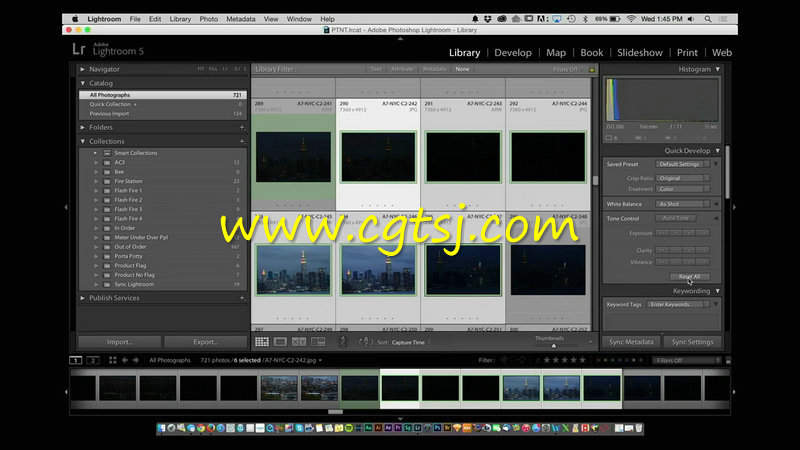Add a folder with Folders plus icon
Viewport: 800px width, 450px height.
point(242,127)
